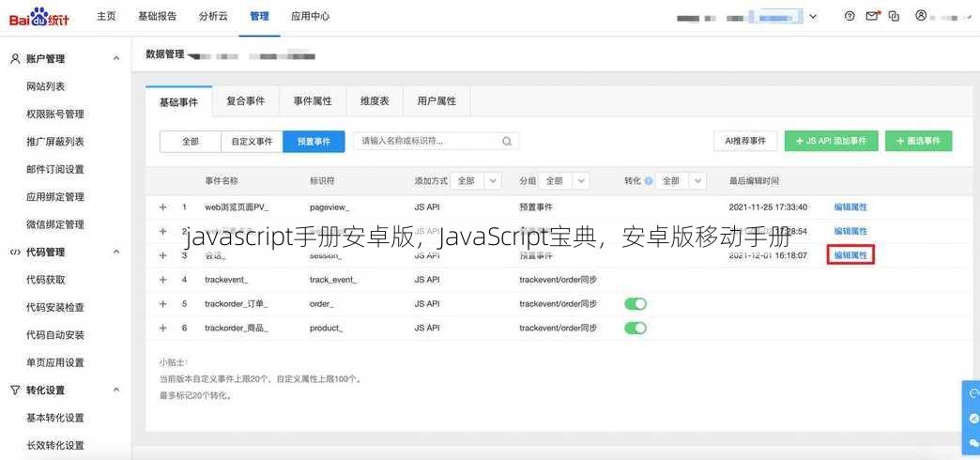Expand row 5 trackorder_订单_ plus icon
The height and width of the screenshot is (460, 980).
coord(163,304)
